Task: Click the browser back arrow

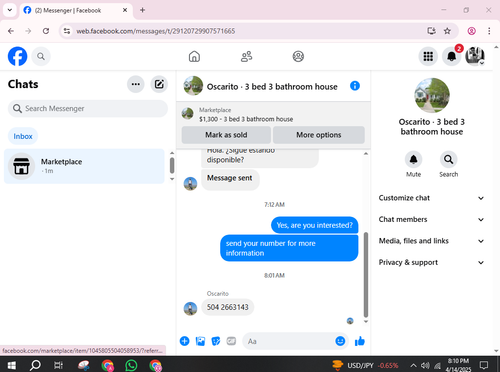Action: (11, 31)
